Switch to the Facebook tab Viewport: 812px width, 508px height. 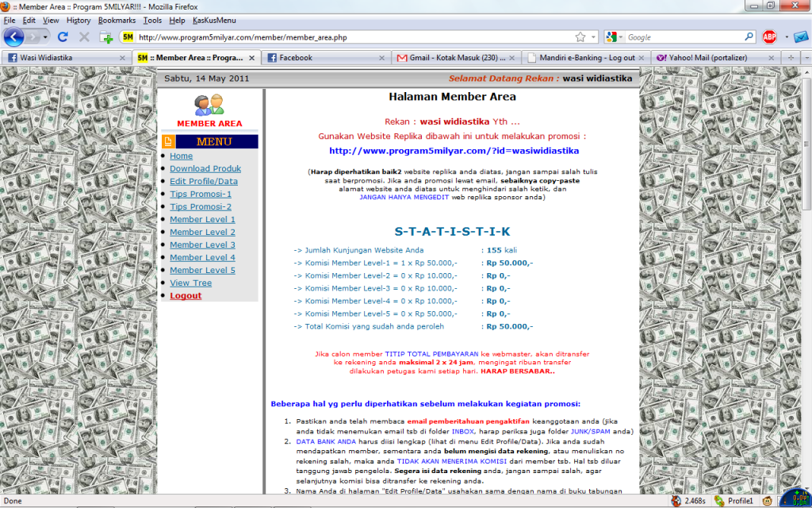coord(326,57)
